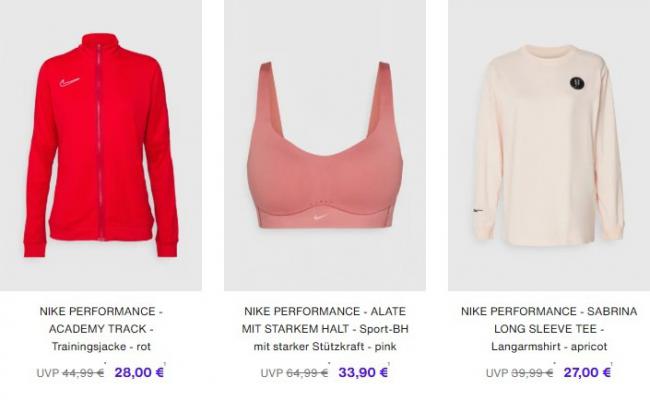This screenshot has height=400, width=650.
Task: Click the 33,90 € sale price
Action: [x=363, y=372]
